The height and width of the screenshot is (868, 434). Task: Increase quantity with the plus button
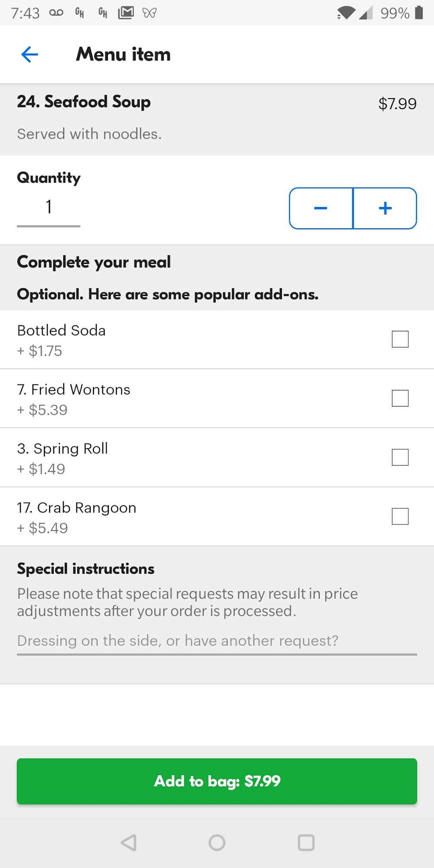(385, 208)
